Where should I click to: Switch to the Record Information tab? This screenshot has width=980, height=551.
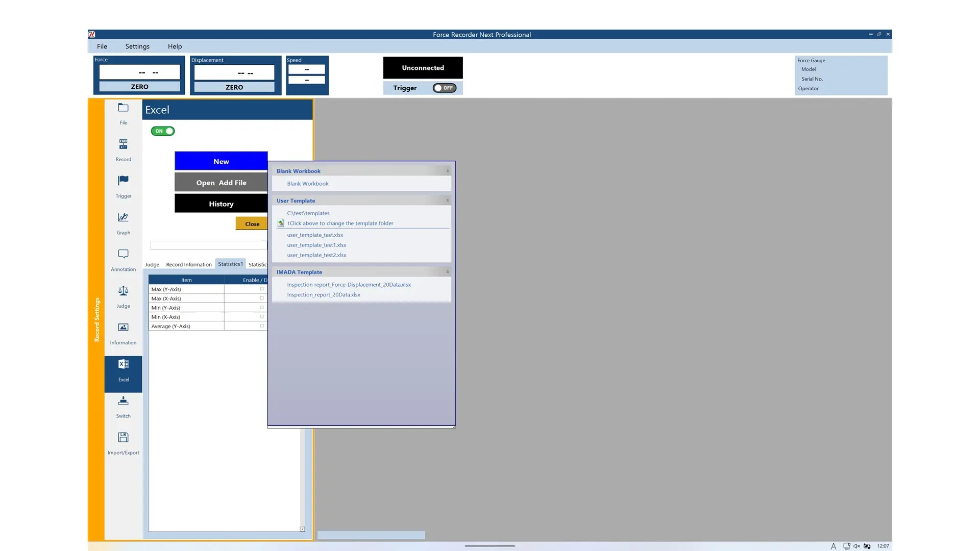188,265
